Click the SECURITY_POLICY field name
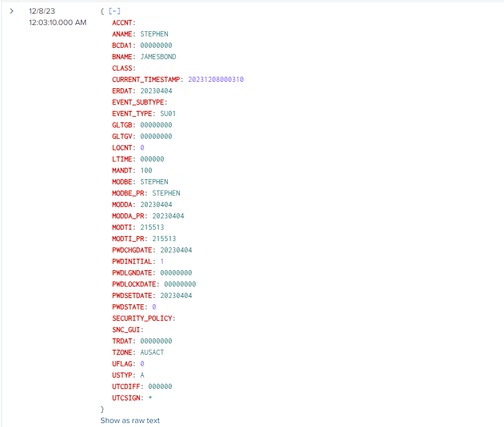 click(x=142, y=318)
